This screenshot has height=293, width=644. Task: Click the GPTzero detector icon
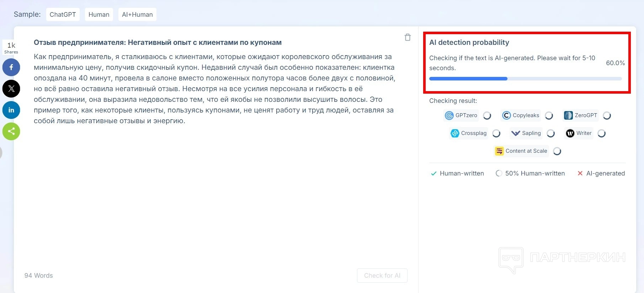coord(449,115)
